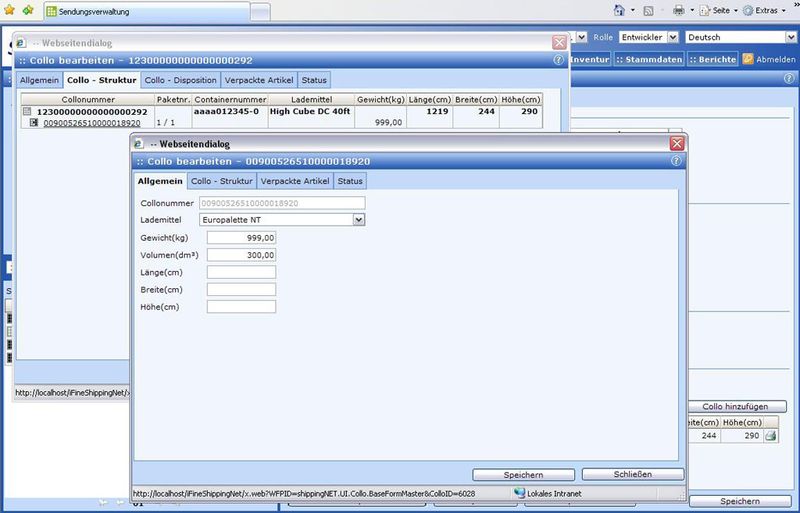Select the Status tab in front dialog
The width and height of the screenshot is (800, 513).
click(350, 181)
